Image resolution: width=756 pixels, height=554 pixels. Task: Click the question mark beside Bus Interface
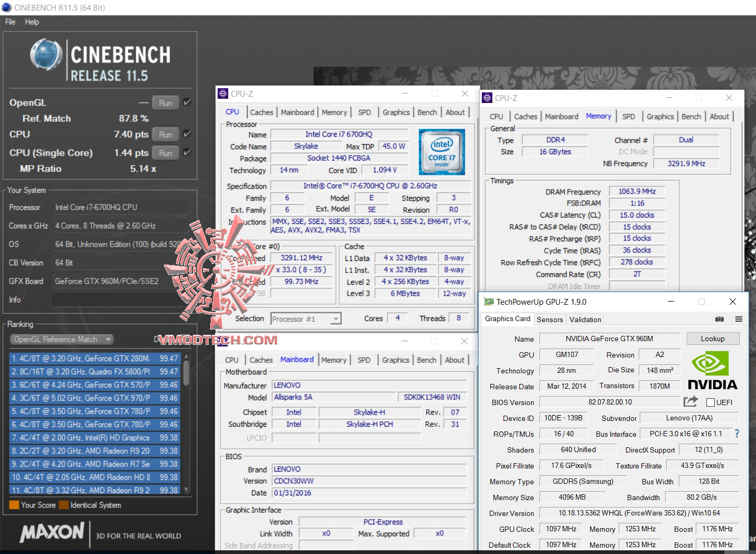click(737, 434)
